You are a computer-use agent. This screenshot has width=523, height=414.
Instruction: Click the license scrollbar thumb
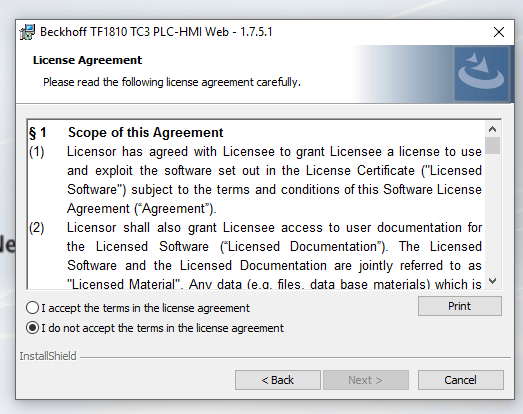point(492,145)
